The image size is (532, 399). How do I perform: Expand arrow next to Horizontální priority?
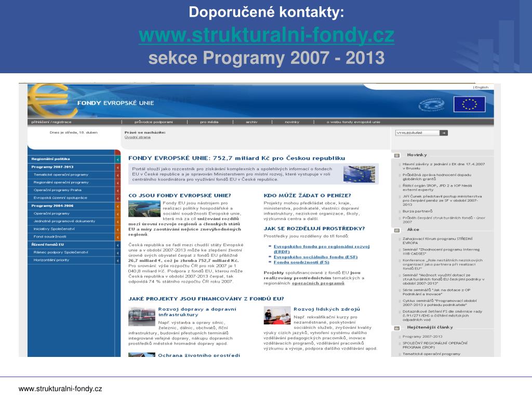pyautogui.click(x=118, y=261)
